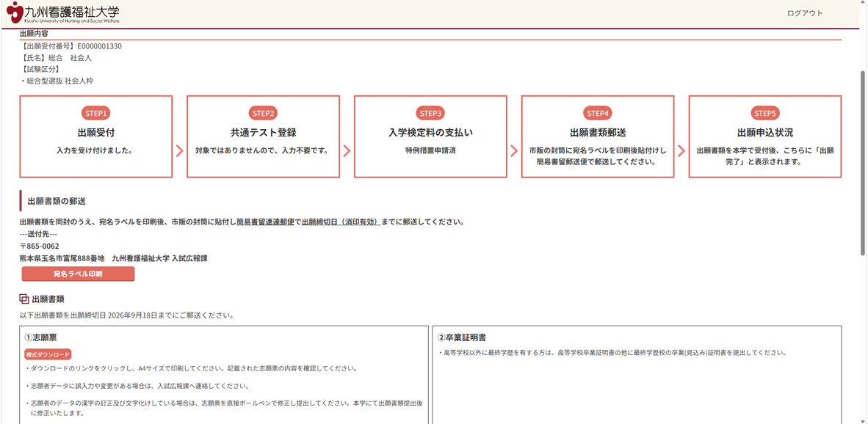Select the 出願申込状況 step title
The width and height of the screenshot is (868, 424).
[765, 133]
